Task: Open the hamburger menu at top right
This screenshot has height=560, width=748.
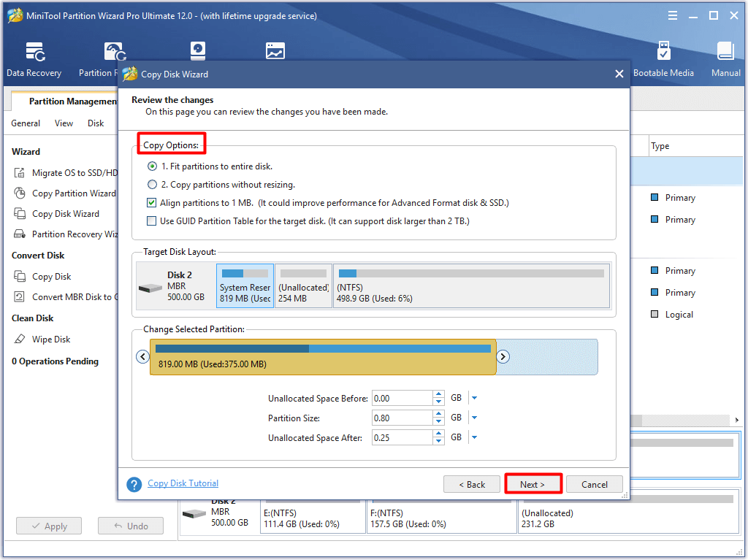Action: tap(672, 15)
